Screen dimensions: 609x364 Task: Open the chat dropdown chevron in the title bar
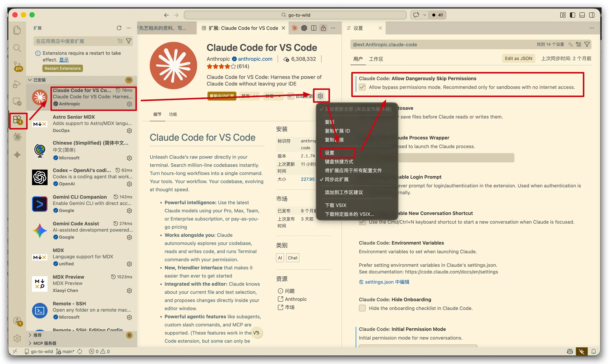pyautogui.click(x=424, y=15)
